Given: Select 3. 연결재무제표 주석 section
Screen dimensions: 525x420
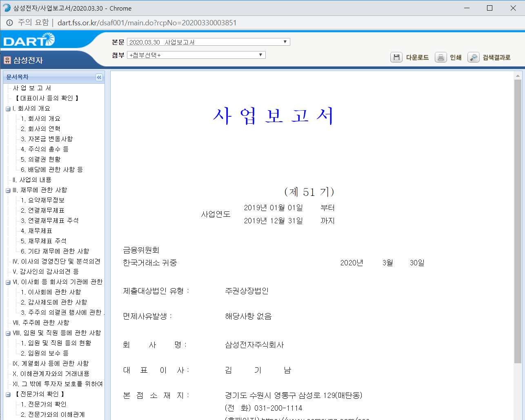Looking at the screenshot, I should coord(50,220).
